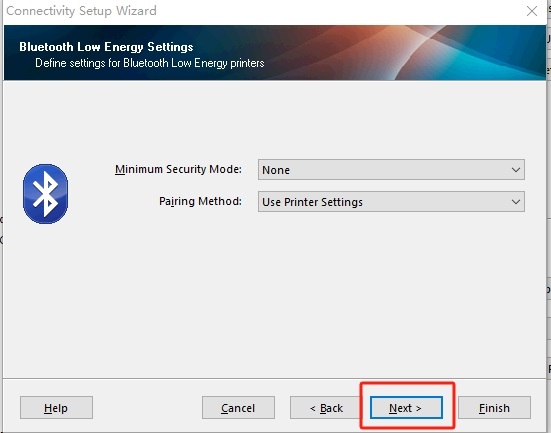Viewport: 551px width, 433px height.
Task: Click the empty dialog area below Pairing Method
Action: 274,295
